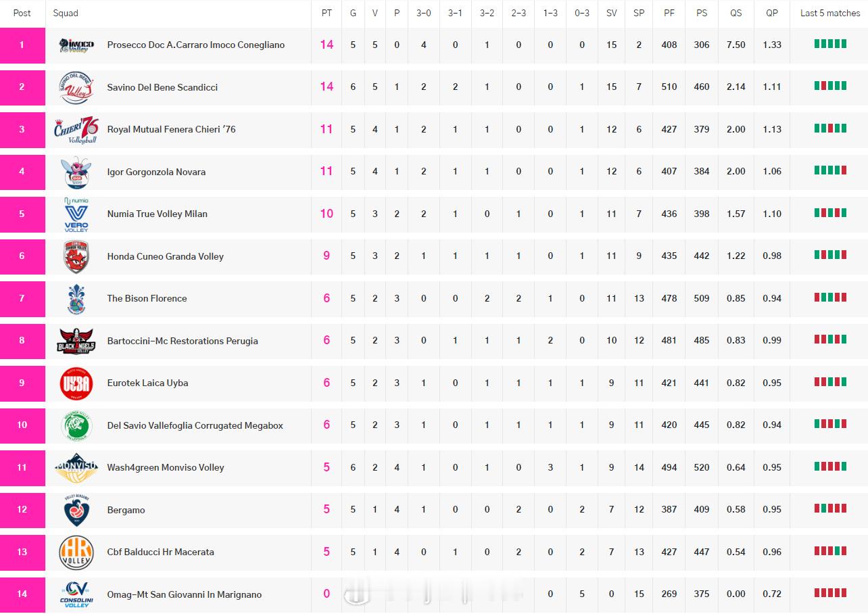868x614 pixels.
Task: Click the 2-3 column header
Action: click(x=519, y=13)
